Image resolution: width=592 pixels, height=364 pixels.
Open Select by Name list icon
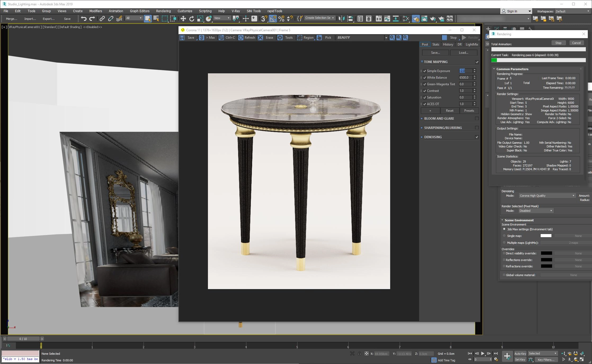tap(156, 19)
